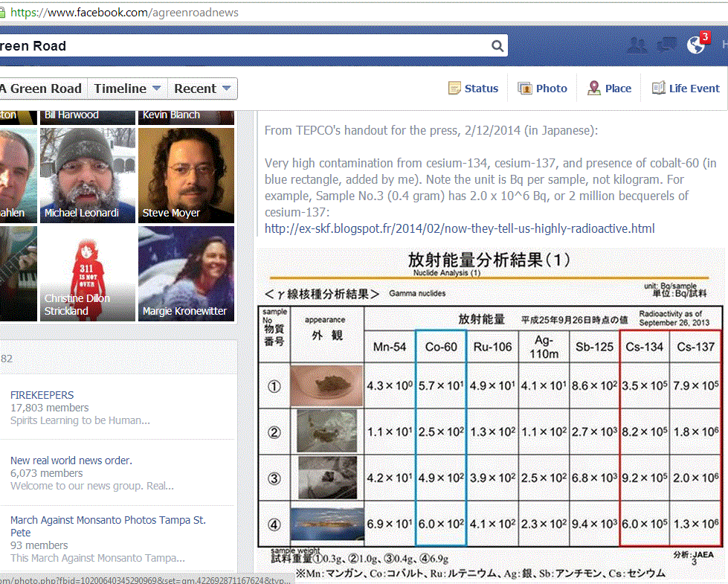Click the Co-60 column header
The image size is (728, 584).
[441, 347]
